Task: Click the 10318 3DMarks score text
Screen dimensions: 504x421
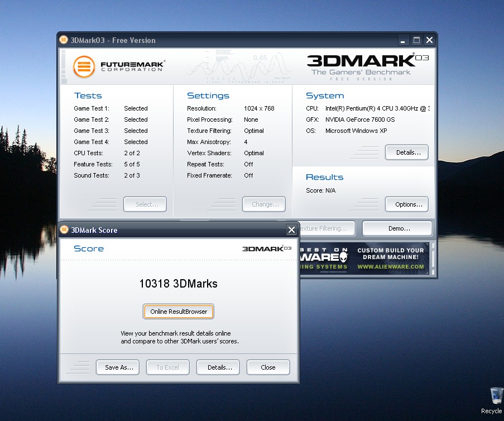Action: [x=179, y=284]
